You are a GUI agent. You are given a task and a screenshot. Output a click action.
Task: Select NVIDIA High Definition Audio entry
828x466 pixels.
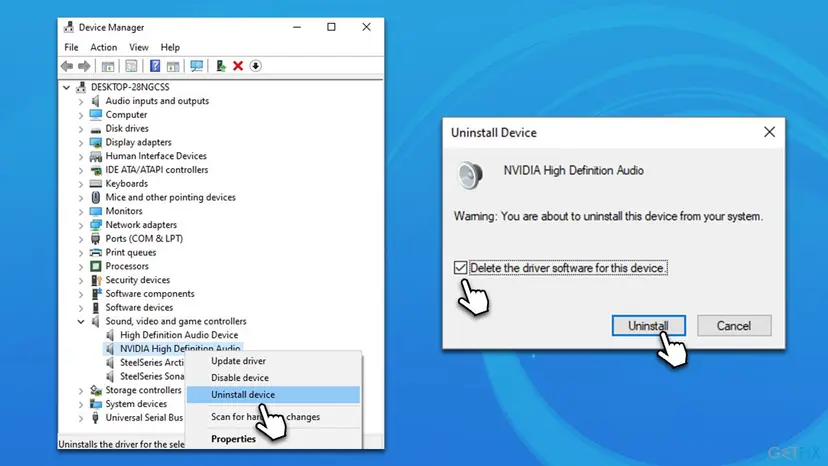pyautogui.click(x=180, y=349)
